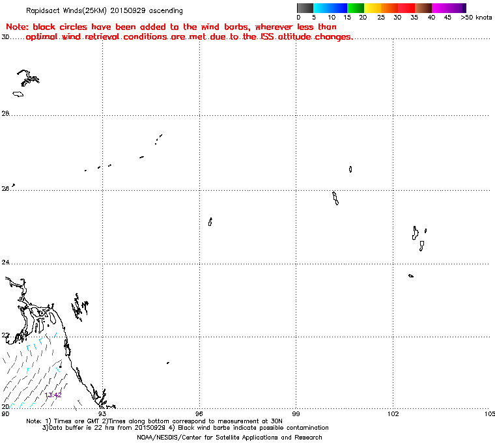Click the legend tick label '25'
The width and height of the screenshot is (495, 448).
[x=381, y=18]
